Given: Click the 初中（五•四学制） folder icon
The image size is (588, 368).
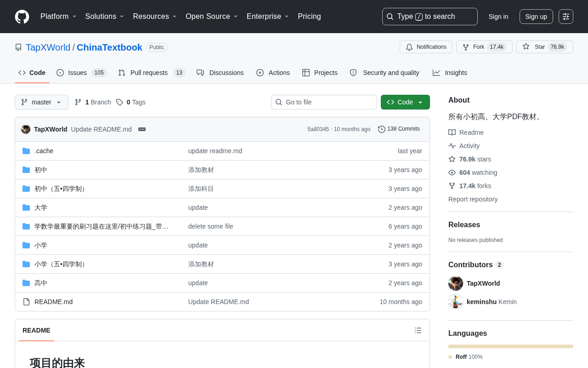Looking at the screenshot, I should coord(26,189).
